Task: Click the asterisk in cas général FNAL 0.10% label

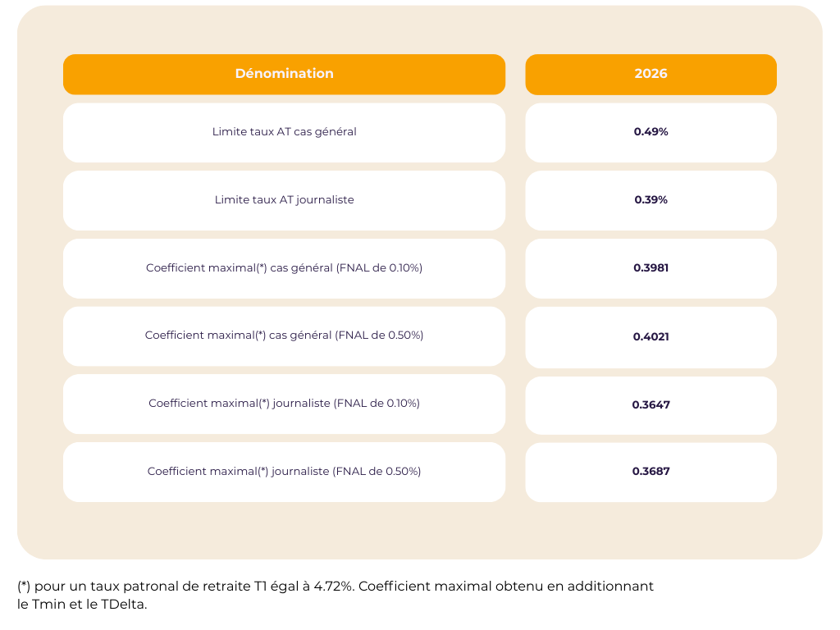Action: point(261,267)
